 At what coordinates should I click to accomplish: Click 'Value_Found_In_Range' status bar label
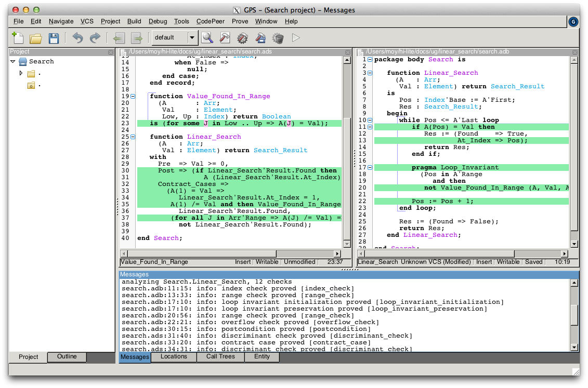(154, 262)
